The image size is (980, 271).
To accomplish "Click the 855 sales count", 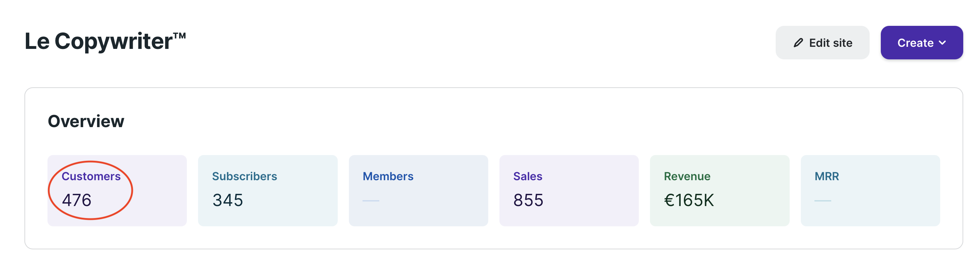I will (x=528, y=200).
